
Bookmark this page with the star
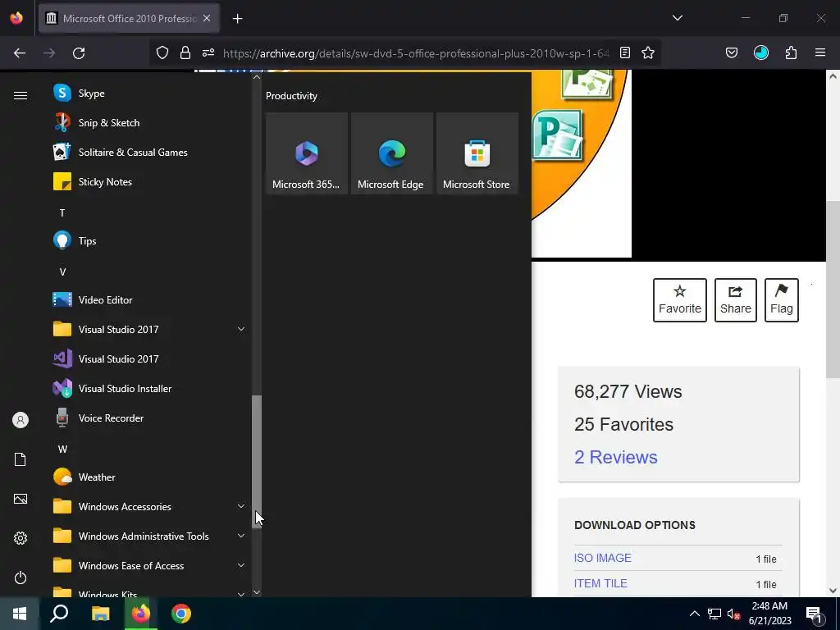648,53
